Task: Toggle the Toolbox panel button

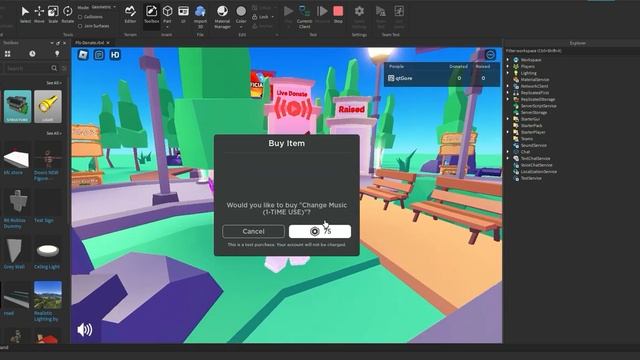Action: click(x=151, y=14)
